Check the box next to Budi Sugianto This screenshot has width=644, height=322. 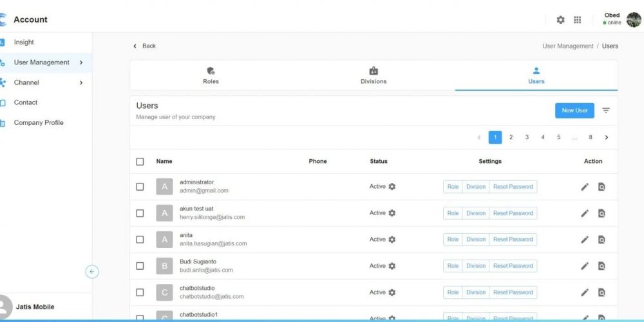point(140,266)
